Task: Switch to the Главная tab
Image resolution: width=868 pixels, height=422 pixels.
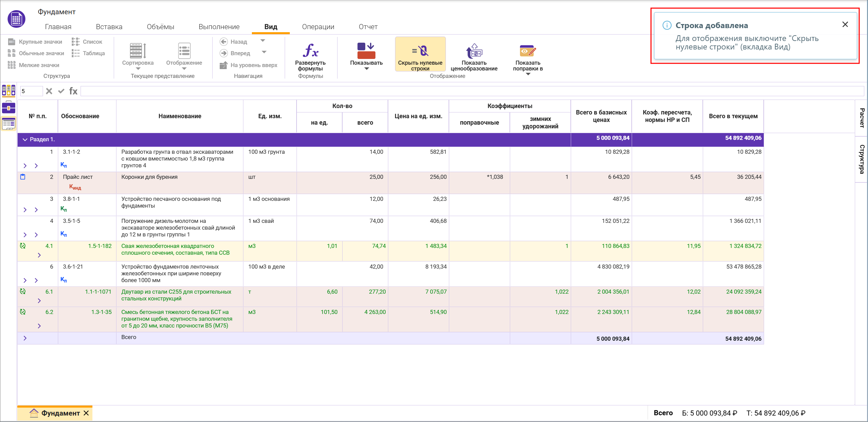Action: [58, 27]
